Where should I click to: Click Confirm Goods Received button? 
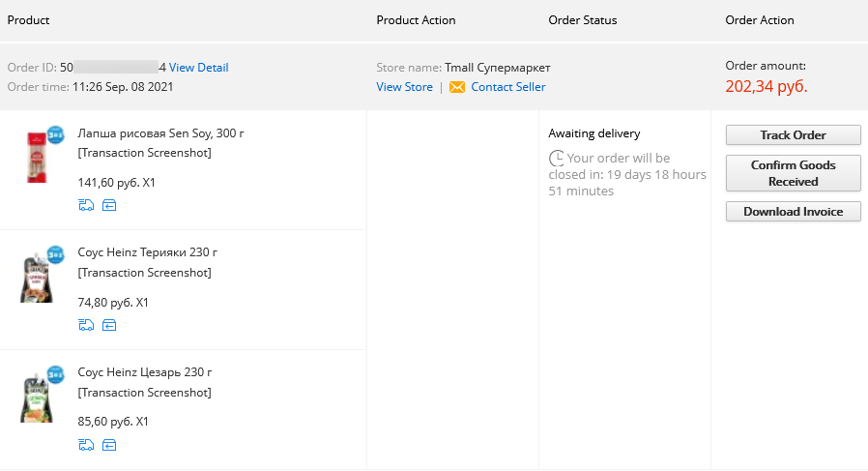pos(794,173)
